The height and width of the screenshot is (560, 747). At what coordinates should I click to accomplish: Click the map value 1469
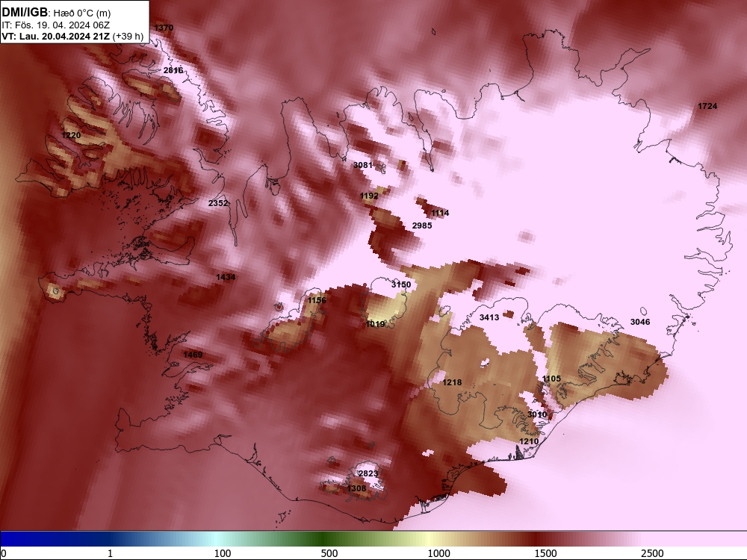[x=193, y=354]
